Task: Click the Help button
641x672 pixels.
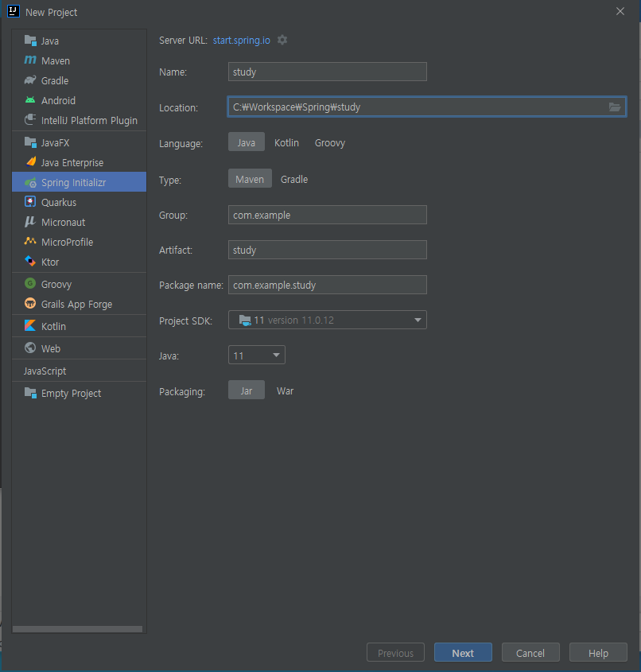Action: point(598,652)
